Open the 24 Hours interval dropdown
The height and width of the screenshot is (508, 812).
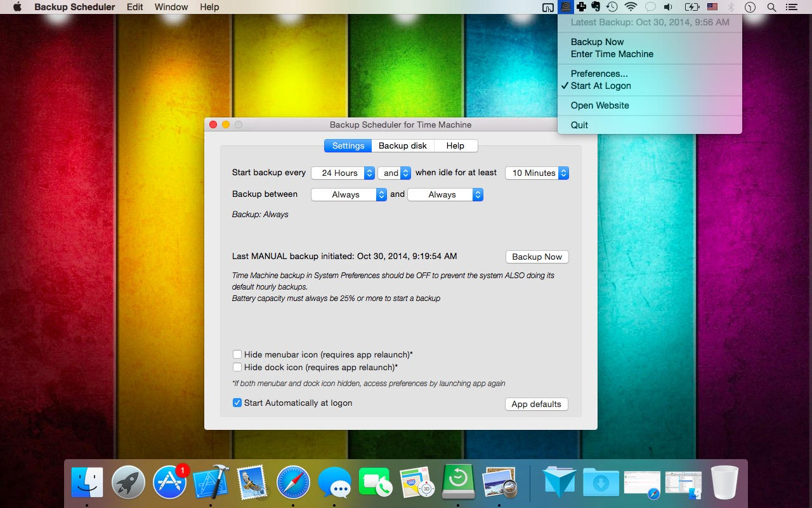coord(343,173)
